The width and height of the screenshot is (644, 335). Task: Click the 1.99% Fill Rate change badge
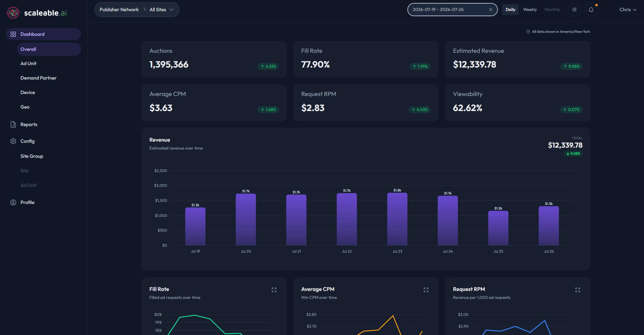pyautogui.click(x=420, y=66)
